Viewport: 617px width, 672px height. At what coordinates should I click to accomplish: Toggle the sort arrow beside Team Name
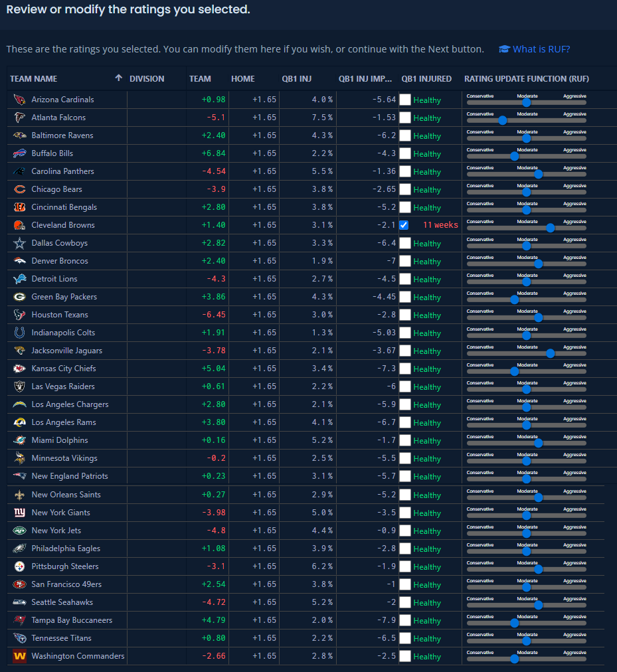[119, 78]
